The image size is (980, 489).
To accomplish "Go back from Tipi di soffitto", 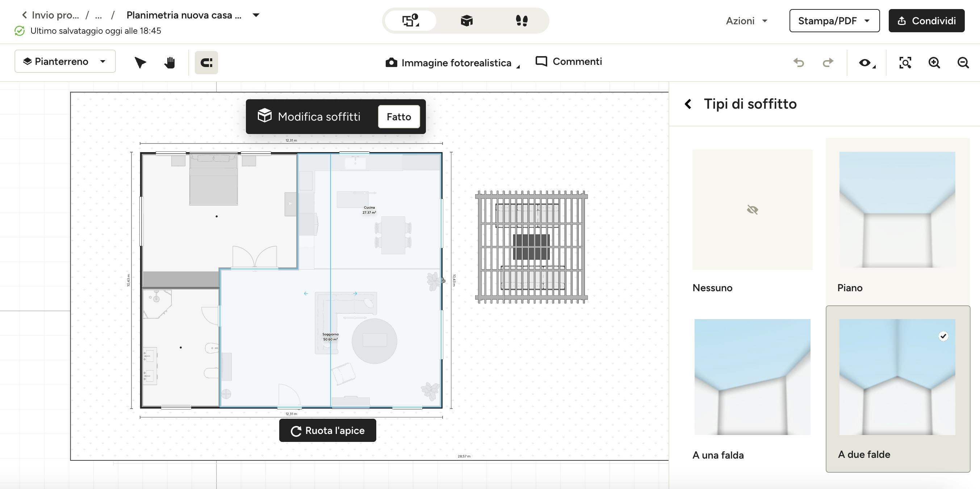I will tap(688, 104).
